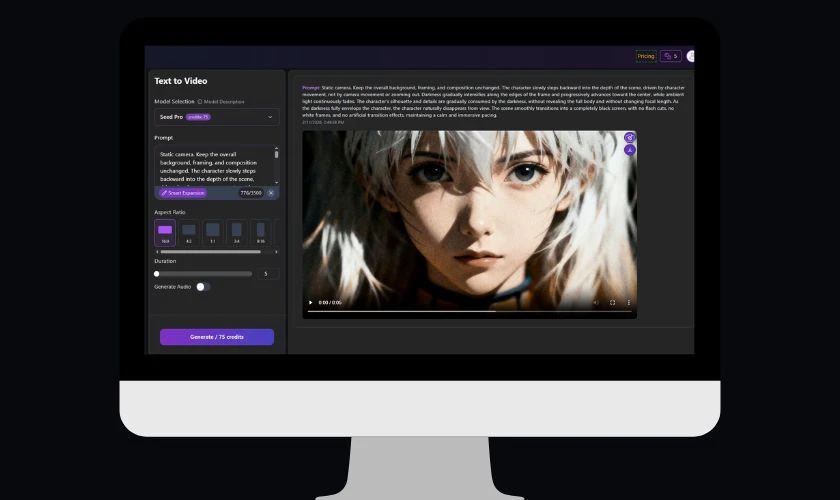Toggle the Generate Audio switch

202,287
